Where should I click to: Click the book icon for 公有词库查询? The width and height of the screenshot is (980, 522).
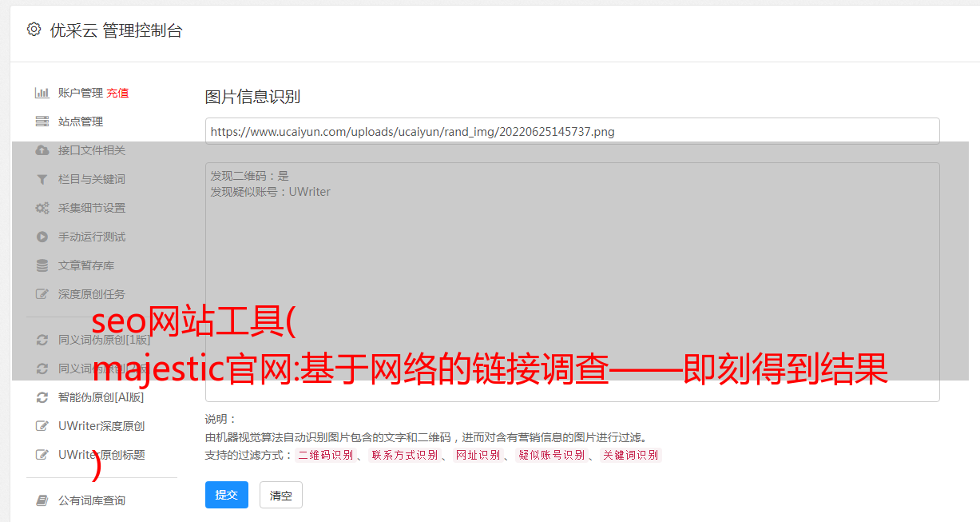[x=42, y=500]
